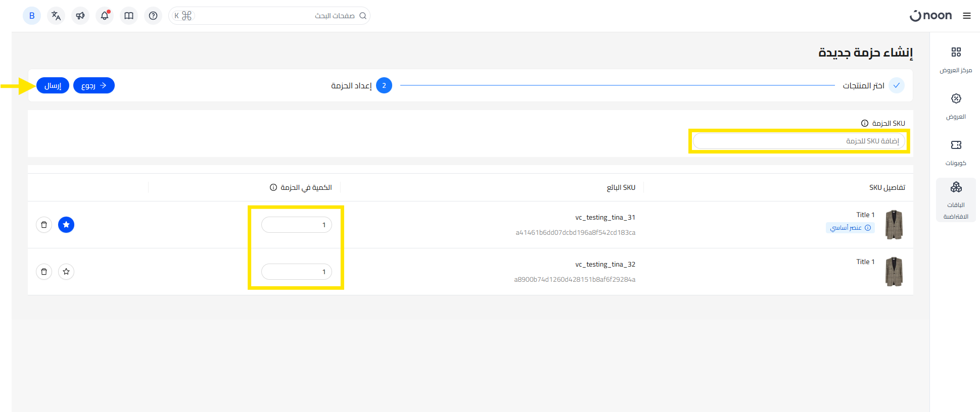Open the notifications bell
980x412 pixels.
105,16
